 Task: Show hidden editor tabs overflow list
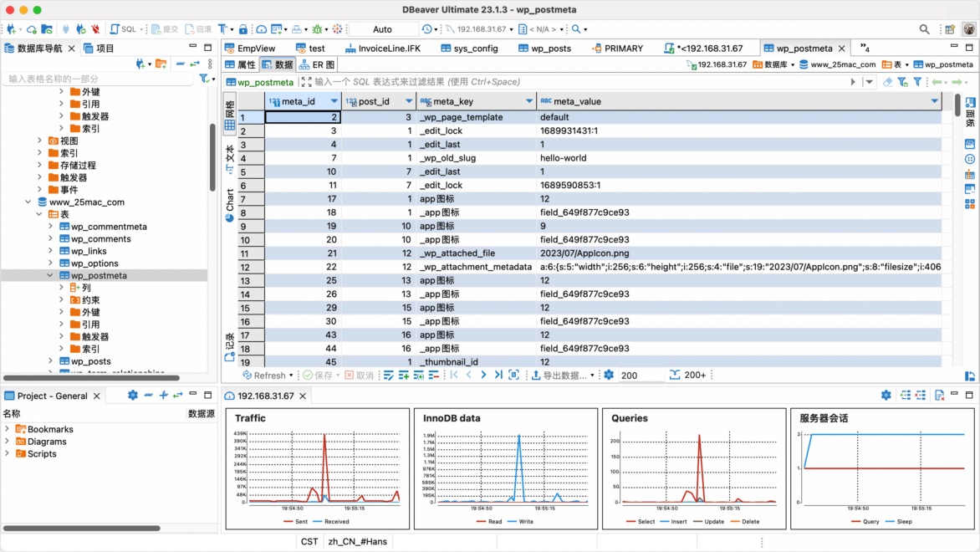pos(865,49)
